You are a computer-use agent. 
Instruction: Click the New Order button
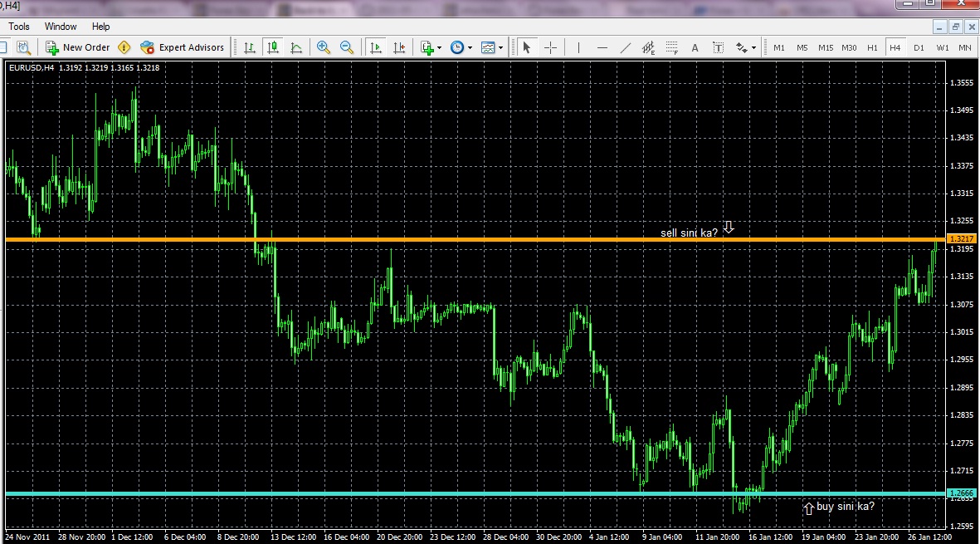(77, 47)
